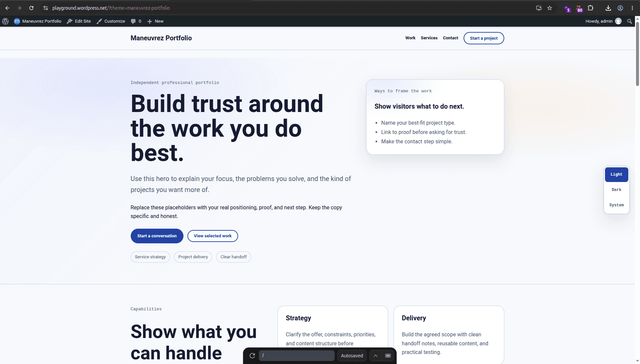Expand the Playground panel with up chevron
640x364 pixels.
pyautogui.click(x=376, y=356)
